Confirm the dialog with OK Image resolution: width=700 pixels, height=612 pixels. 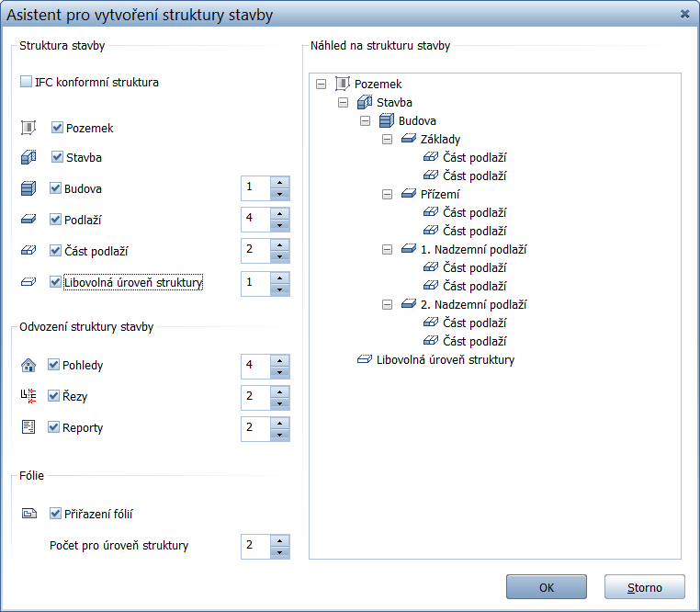click(546, 587)
